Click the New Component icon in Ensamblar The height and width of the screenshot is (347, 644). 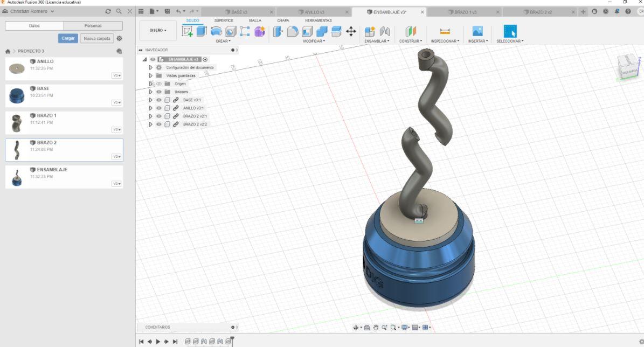pyautogui.click(x=370, y=31)
